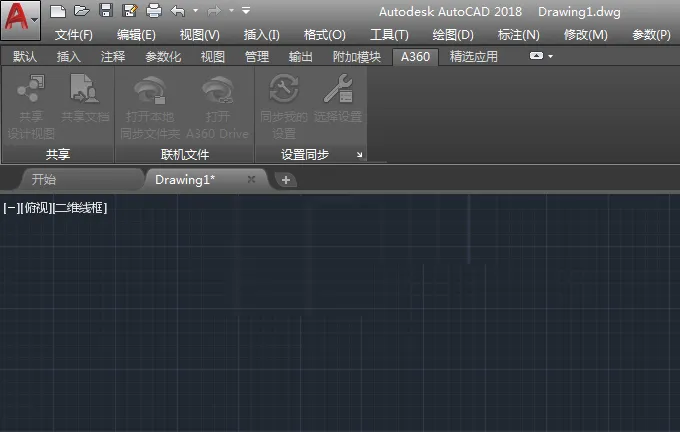Screen dimensions: 680x432
Task: Open the 设置同步 panel dialog launcher arrow
Action: point(360,155)
